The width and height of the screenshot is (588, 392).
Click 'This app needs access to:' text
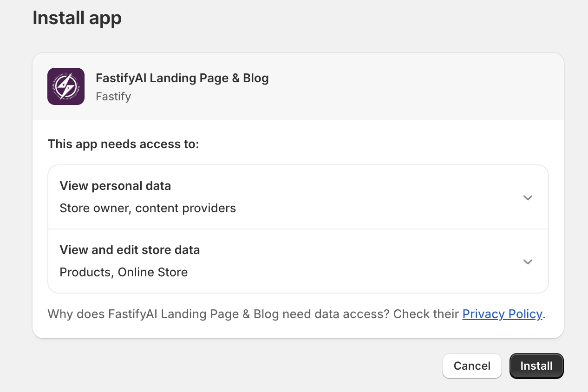coord(123,144)
